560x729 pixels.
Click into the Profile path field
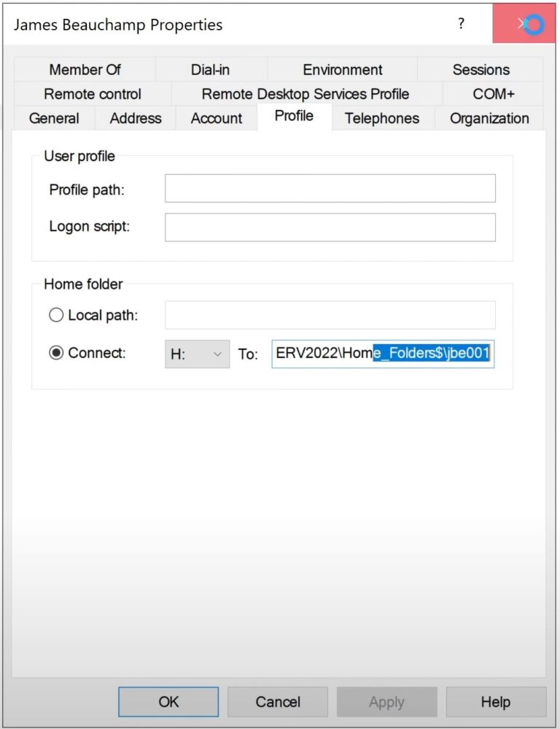pos(330,188)
